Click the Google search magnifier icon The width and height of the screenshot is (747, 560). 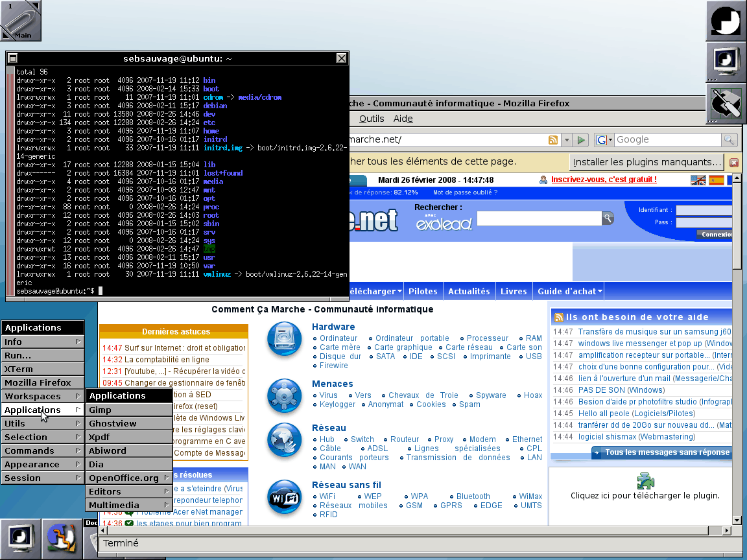729,139
